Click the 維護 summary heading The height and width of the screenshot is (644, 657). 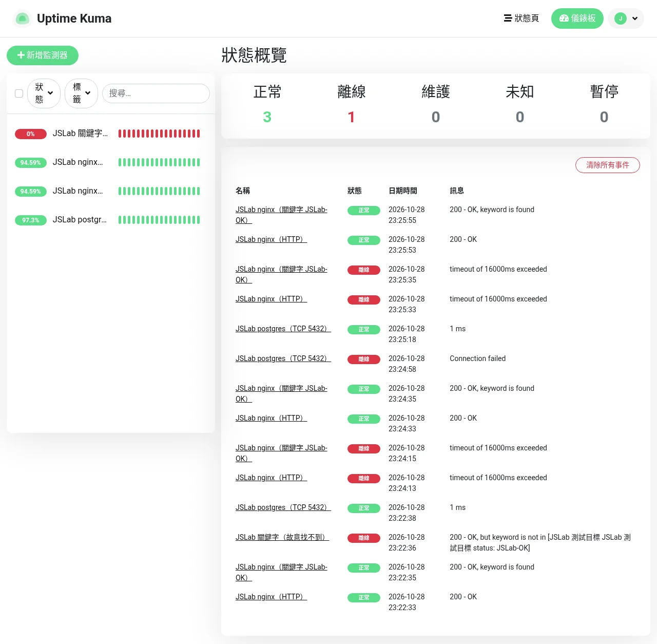(436, 92)
